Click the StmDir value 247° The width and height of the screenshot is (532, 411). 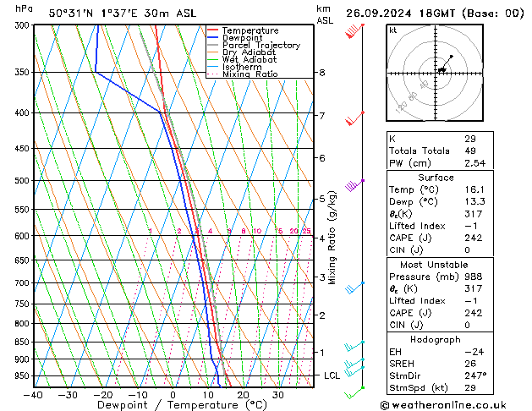475,375
